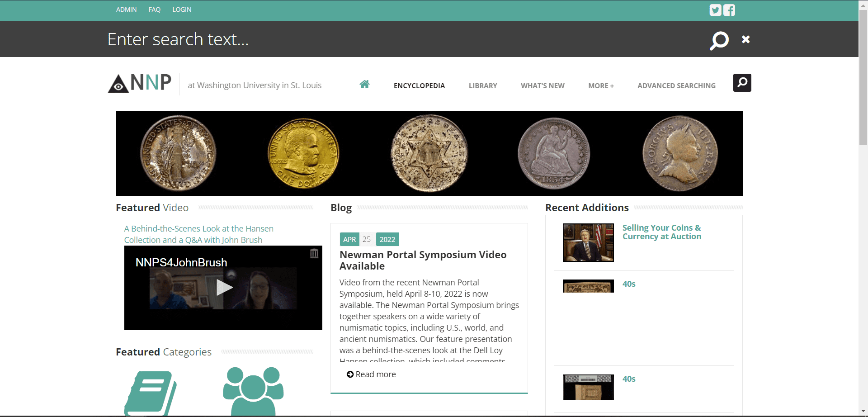Play the NNPS4JohnBrush video

tap(223, 288)
